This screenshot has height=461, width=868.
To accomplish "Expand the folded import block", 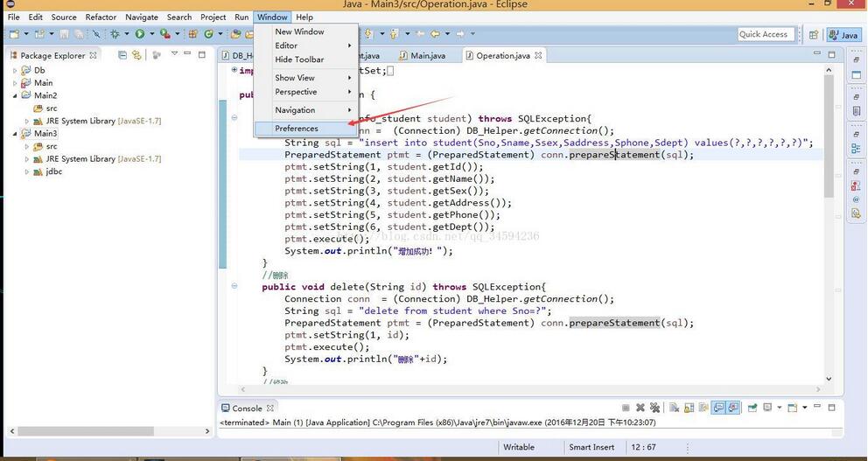I will pos(234,70).
